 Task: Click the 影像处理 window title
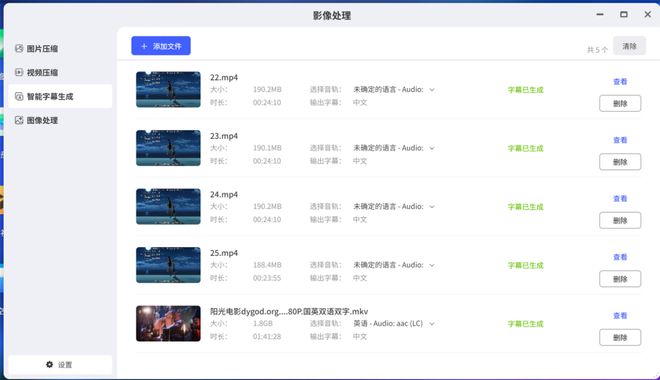tap(332, 16)
